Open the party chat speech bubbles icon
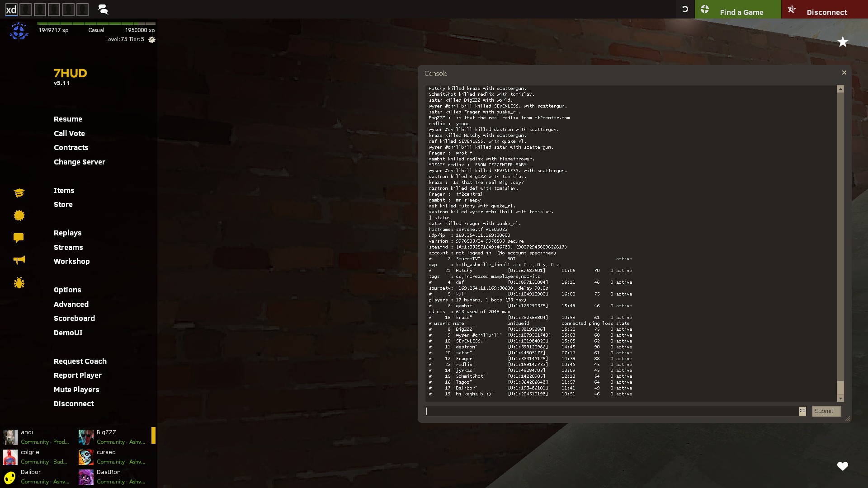The height and width of the screenshot is (488, 868). coord(103,9)
